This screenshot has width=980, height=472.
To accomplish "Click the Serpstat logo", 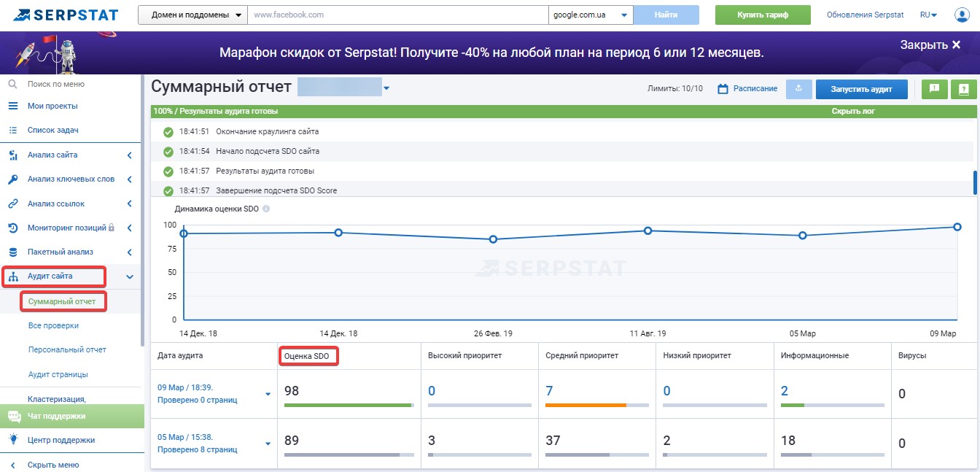I will pos(64,15).
